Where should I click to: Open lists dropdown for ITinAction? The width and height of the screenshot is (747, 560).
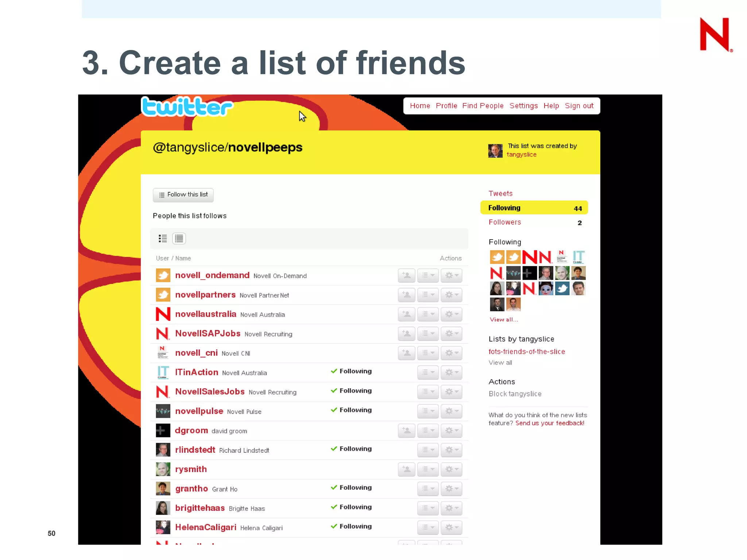coord(428,372)
